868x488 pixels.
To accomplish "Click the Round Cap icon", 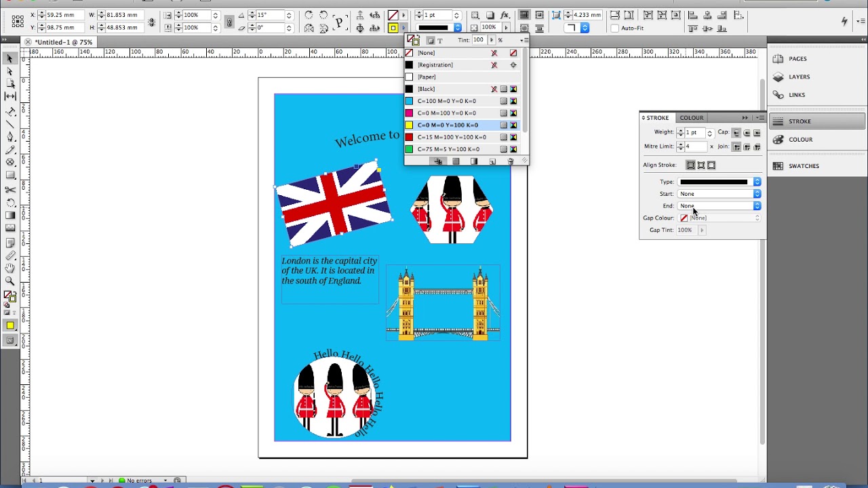I will pyautogui.click(x=747, y=133).
